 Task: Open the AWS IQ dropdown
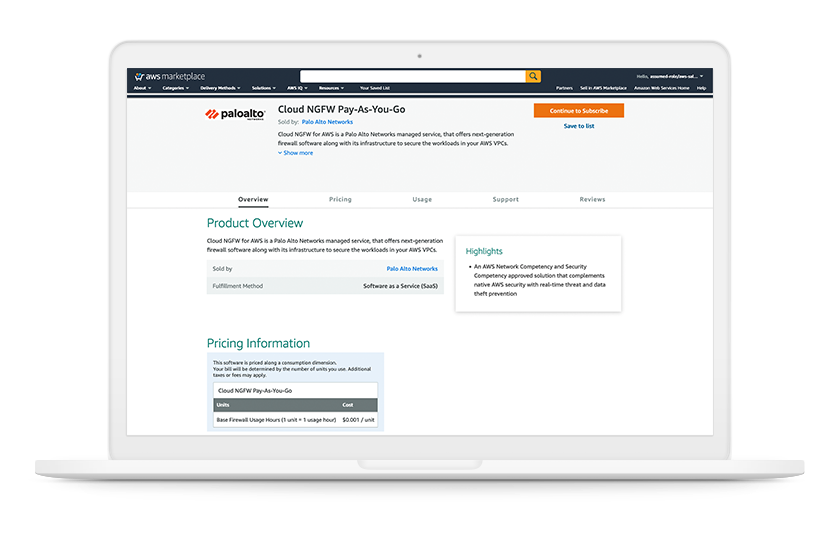click(297, 88)
